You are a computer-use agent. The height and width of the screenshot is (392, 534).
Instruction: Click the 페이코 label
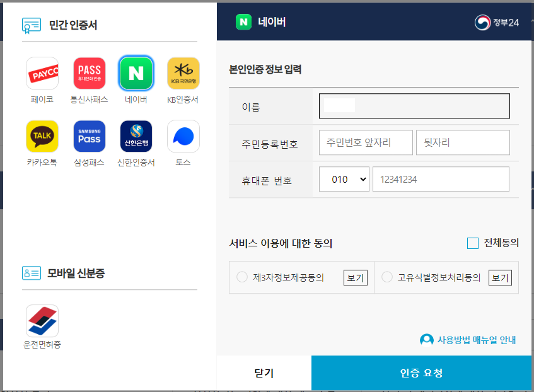pos(42,100)
